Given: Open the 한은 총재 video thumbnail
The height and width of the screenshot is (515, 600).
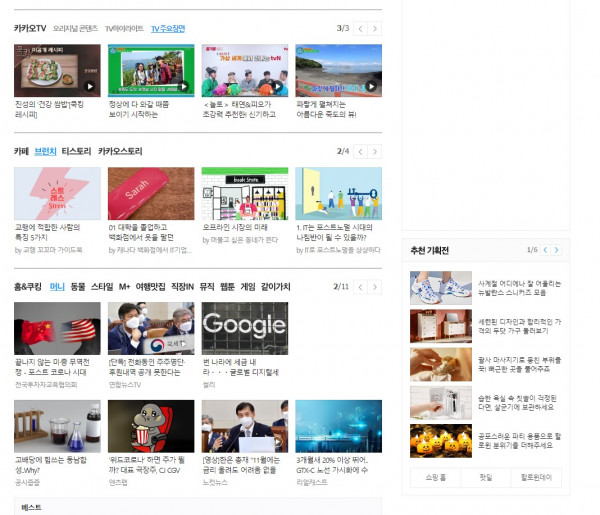Looking at the screenshot, I should [x=245, y=426].
